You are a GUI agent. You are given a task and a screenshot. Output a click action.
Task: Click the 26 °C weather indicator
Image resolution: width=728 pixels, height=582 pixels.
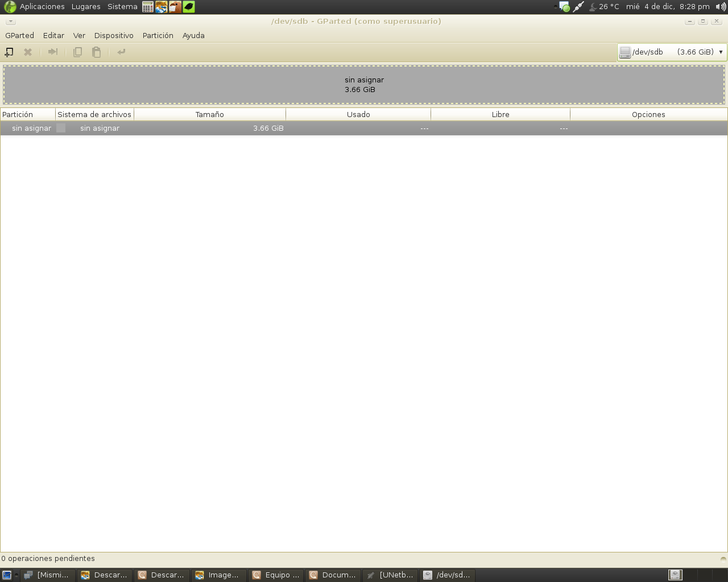pyautogui.click(x=604, y=7)
